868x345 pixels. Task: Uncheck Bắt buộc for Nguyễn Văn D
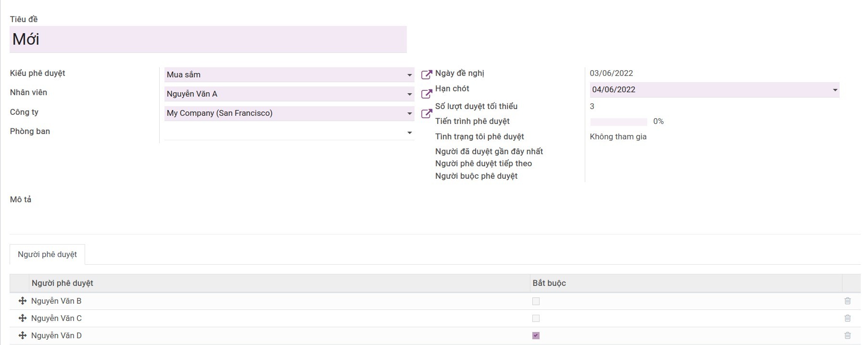coord(536,336)
